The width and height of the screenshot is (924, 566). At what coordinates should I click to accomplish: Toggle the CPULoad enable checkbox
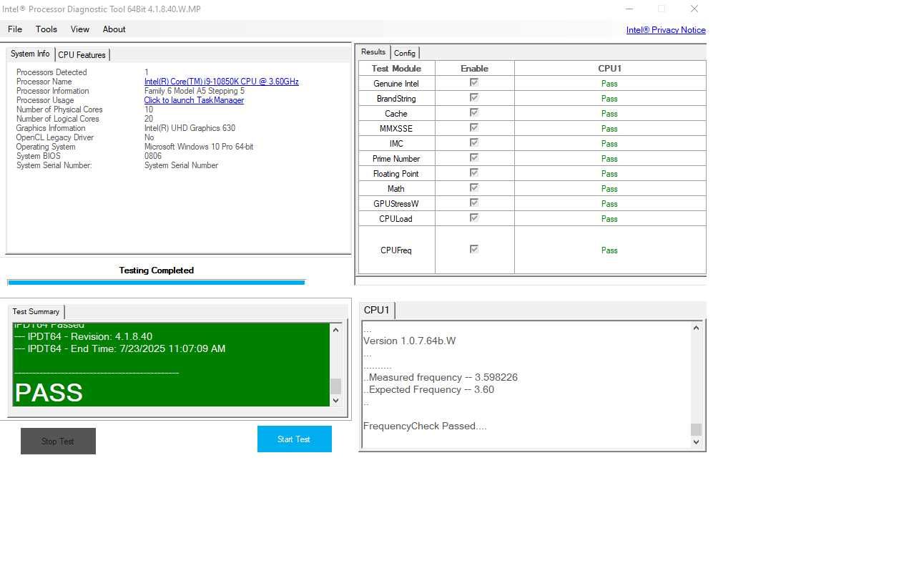pos(473,218)
